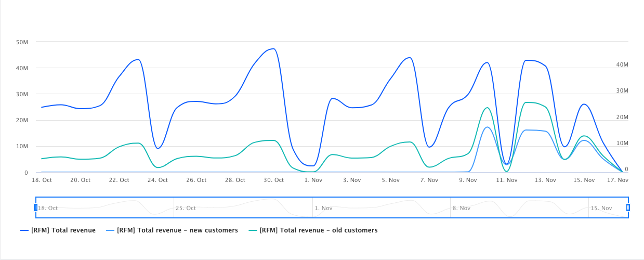
Task: Click the 40M label on right axis
Action: click(622, 65)
